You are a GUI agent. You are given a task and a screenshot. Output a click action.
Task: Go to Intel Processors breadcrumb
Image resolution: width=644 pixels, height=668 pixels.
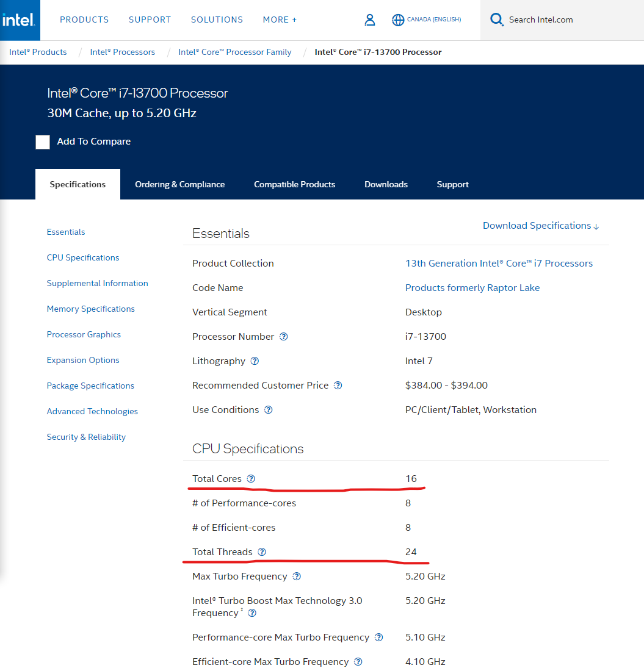coord(122,52)
